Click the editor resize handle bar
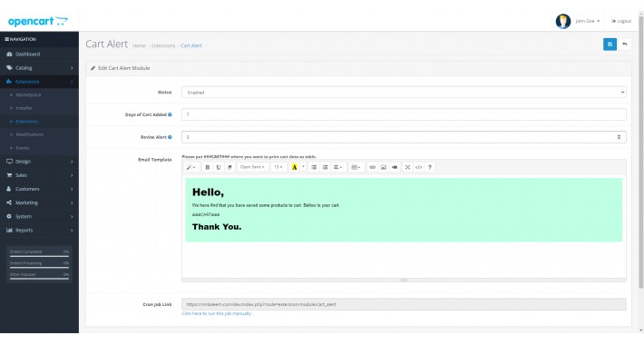 [404, 280]
